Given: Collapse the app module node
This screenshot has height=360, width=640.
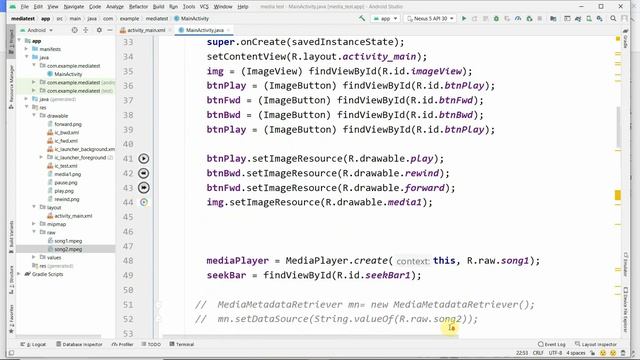Looking at the screenshot, I should [20, 41].
